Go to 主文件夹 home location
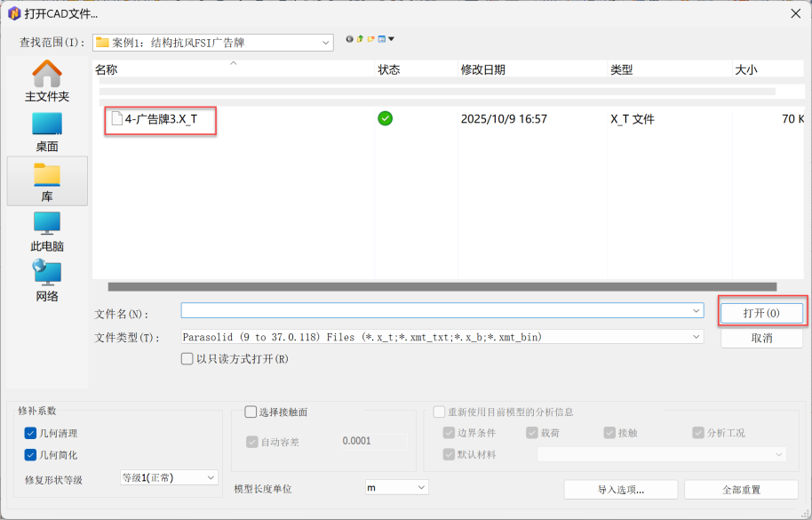The height and width of the screenshot is (520, 812). [47, 81]
